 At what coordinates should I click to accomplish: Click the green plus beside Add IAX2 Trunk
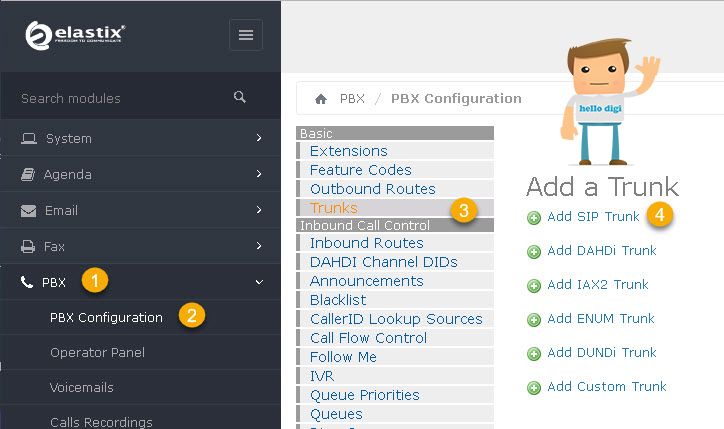(534, 286)
